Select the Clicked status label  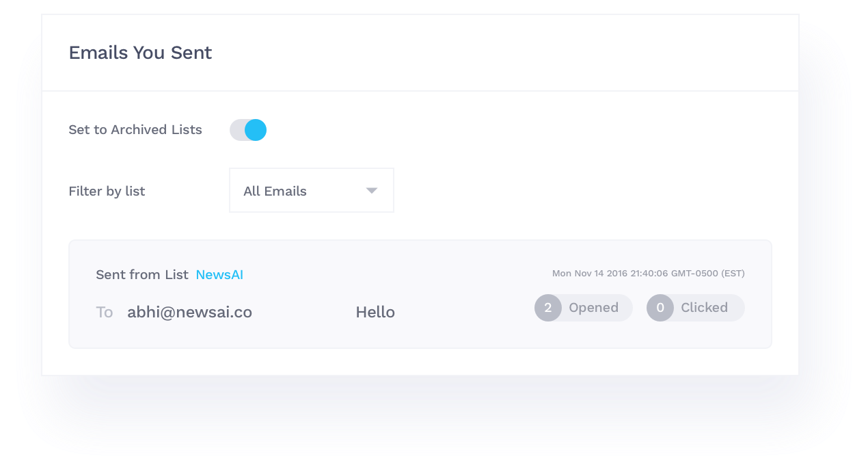[x=704, y=308]
